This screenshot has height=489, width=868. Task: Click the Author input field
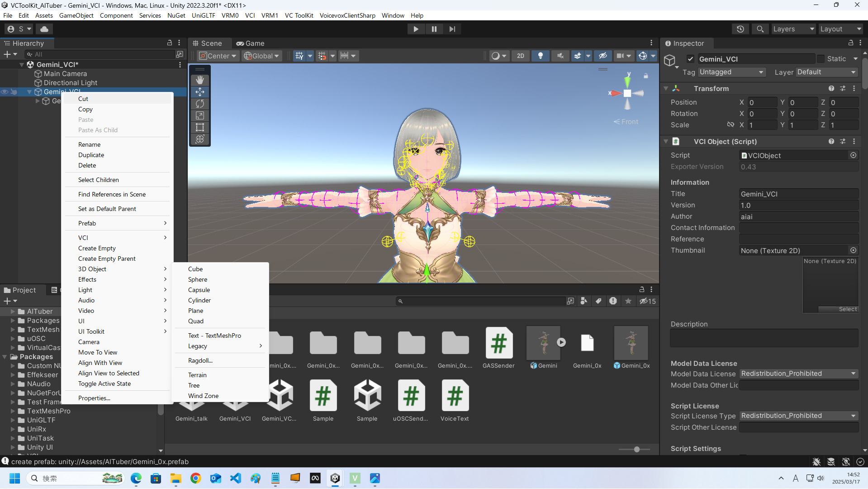799,216
